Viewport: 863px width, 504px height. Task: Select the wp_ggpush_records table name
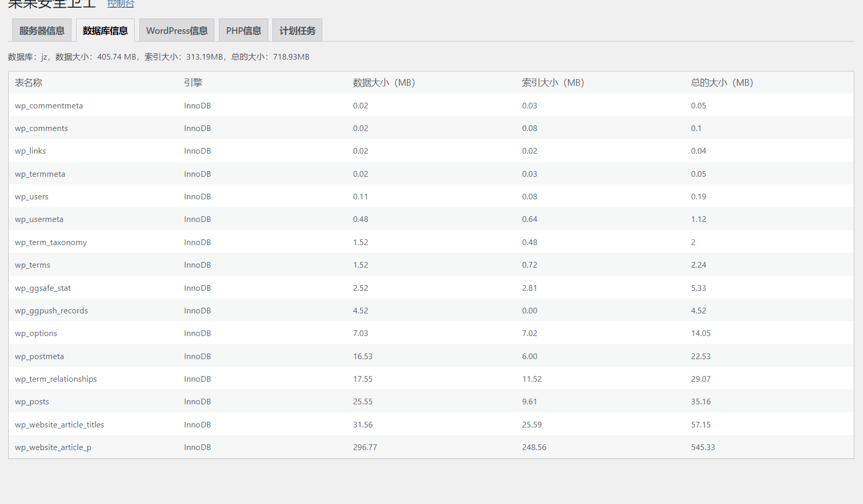[x=51, y=311]
